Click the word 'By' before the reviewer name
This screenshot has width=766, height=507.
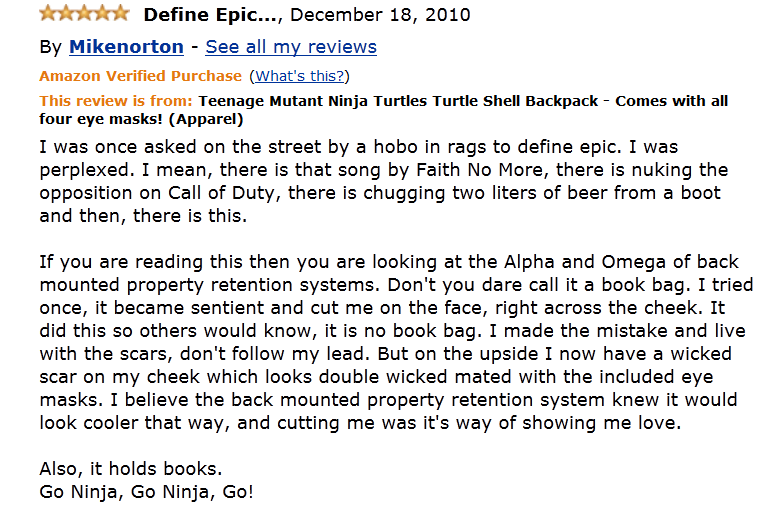[x=50, y=47]
